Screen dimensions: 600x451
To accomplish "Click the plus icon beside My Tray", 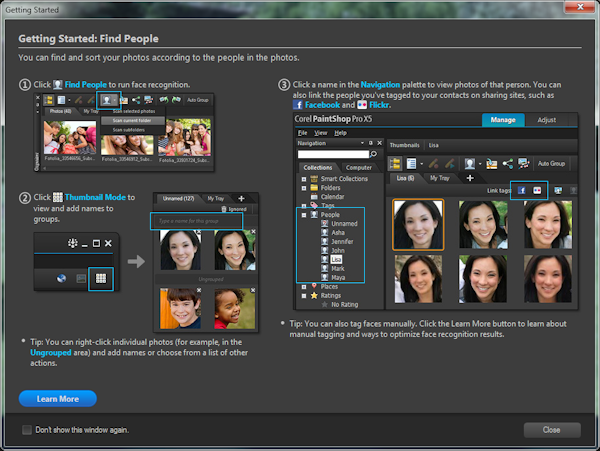I will [x=240, y=198].
